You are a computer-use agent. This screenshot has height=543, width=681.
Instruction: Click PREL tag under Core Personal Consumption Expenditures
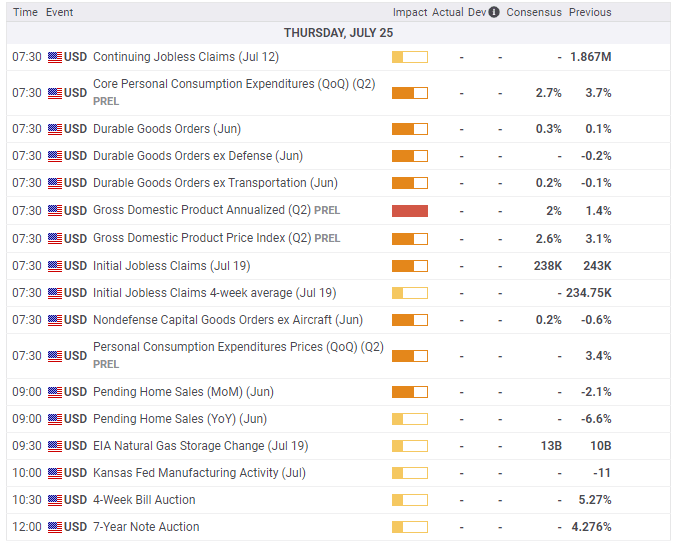pos(106,102)
